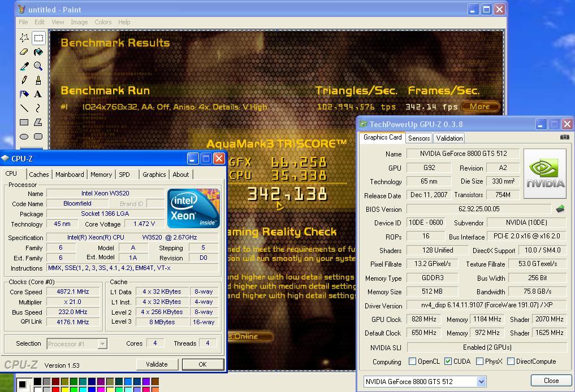This screenshot has height=392, width=575.
Task: Switch to the Mainboard tab in CPU-Z
Action: click(70, 175)
